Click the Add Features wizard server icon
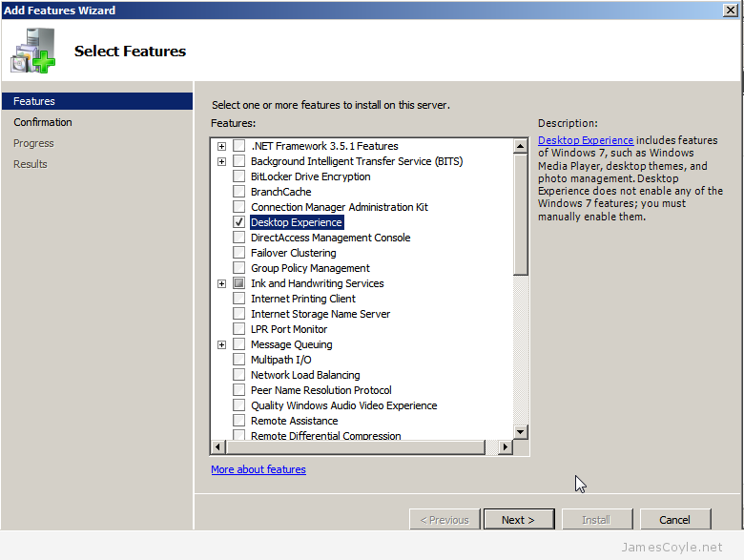744x560 pixels. pyautogui.click(x=32, y=51)
